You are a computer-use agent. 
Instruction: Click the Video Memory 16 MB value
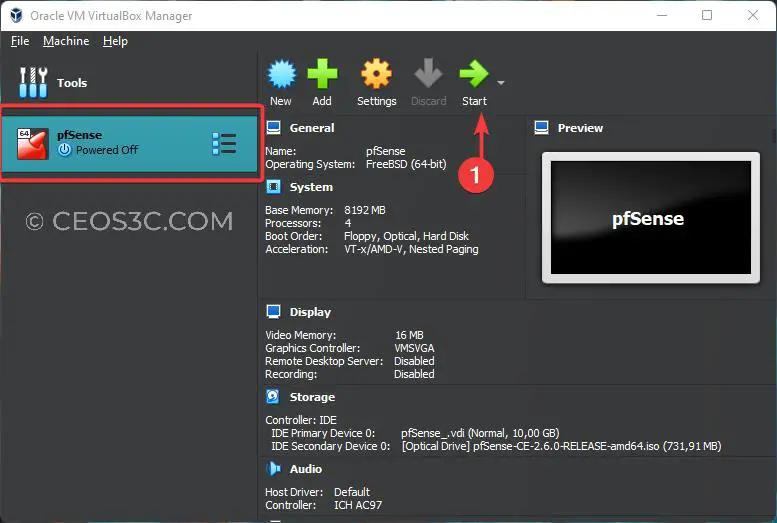409,335
